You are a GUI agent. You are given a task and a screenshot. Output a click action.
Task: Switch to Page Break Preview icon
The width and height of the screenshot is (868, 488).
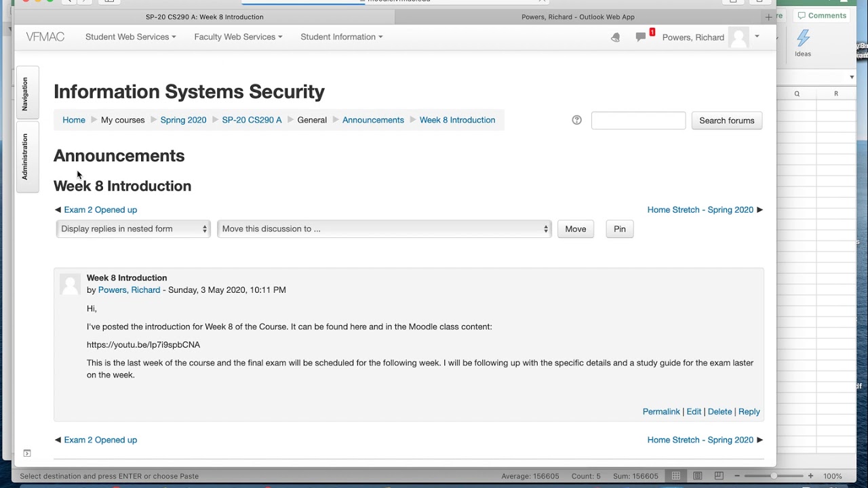(719, 476)
